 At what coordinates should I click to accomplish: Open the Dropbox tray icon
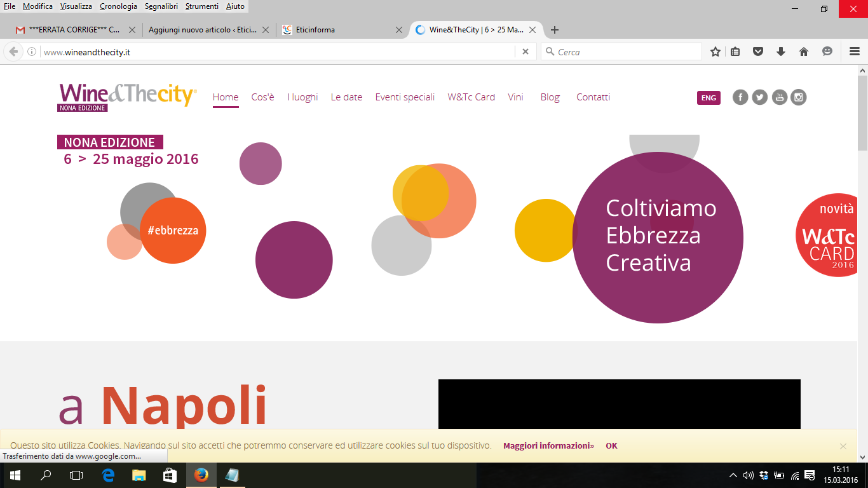click(764, 475)
